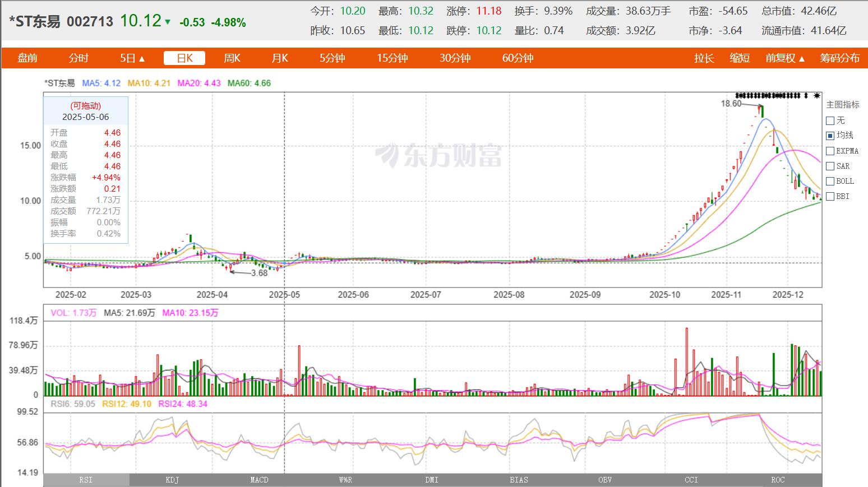
Task: Click the 18.60 high price label
Action: tap(731, 104)
